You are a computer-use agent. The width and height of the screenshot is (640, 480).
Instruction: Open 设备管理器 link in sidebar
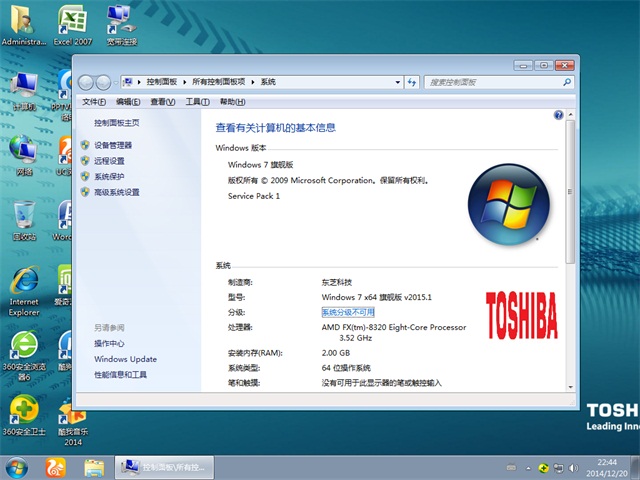[113, 145]
